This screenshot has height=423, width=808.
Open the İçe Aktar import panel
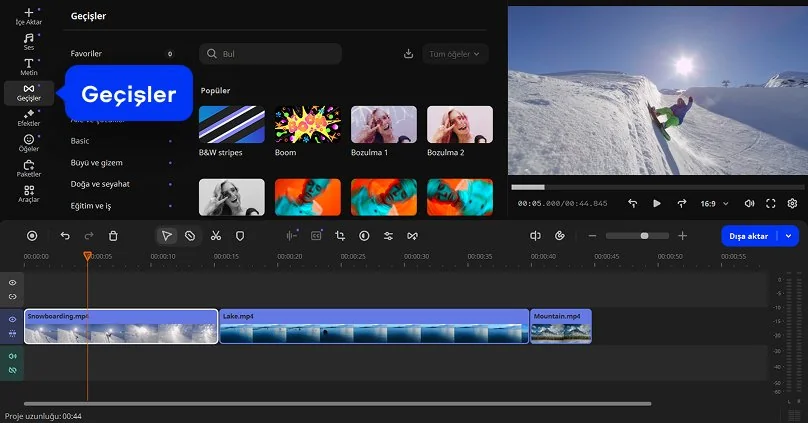click(28, 15)
